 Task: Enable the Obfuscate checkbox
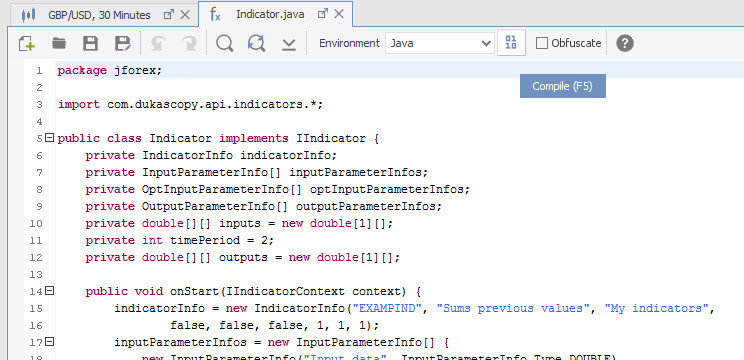point(542,43)
